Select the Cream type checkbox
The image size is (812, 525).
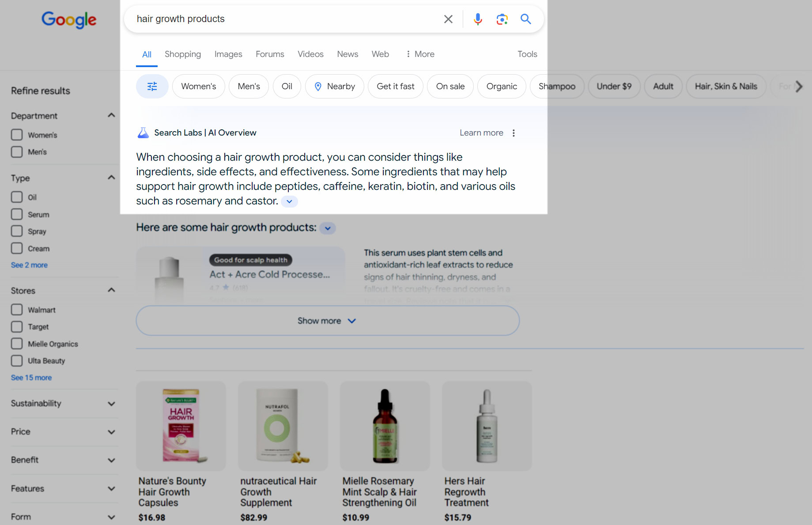coord(17,248)
